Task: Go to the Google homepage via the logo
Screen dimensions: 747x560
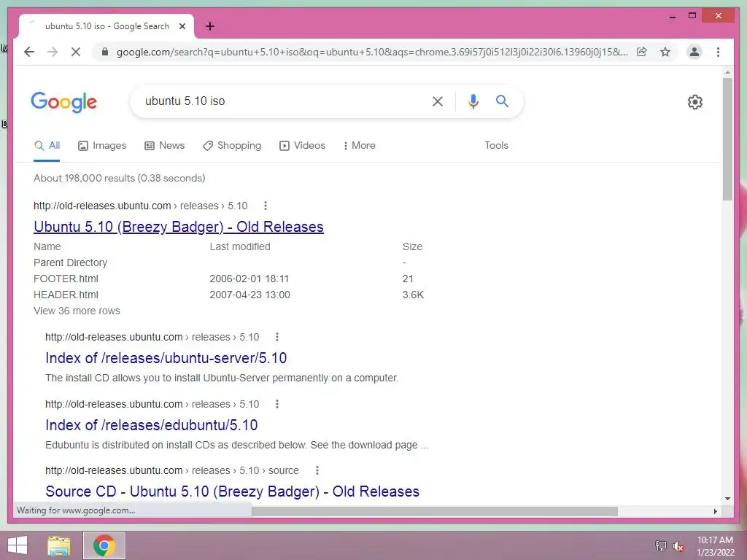Action: click(x=64, y=102)
